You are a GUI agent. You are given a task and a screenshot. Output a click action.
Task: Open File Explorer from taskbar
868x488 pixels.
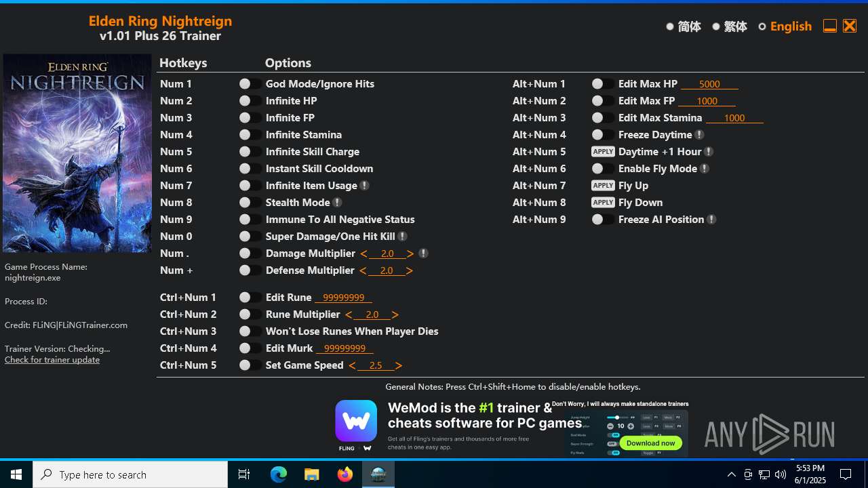tap(312, 474)
